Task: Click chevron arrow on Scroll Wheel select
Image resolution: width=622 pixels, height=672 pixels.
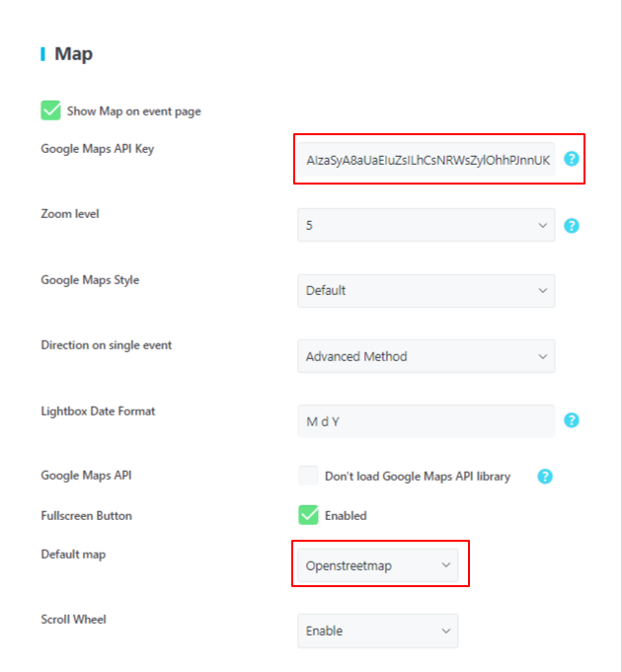Action: (x=446, y=631)
